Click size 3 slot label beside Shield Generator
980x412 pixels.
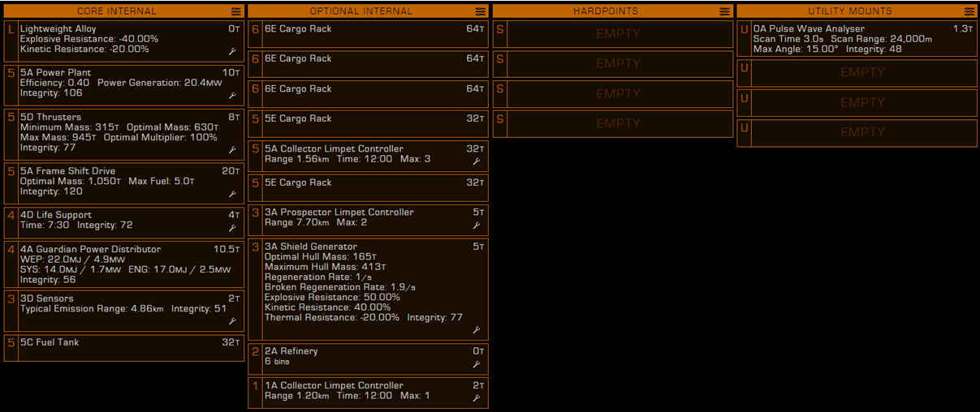[x=256, y=247]
